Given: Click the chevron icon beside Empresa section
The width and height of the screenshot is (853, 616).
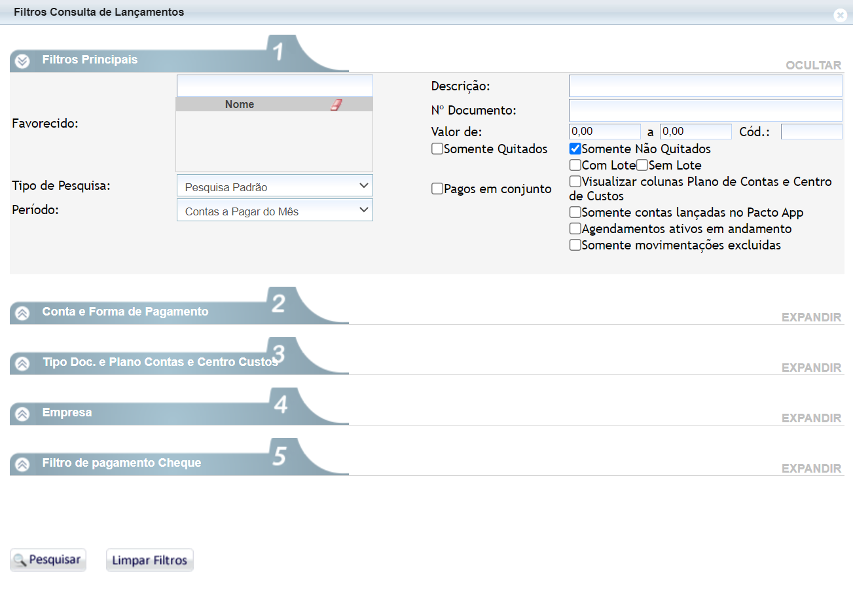Looking at the screenshot, I should pos(22,414).
